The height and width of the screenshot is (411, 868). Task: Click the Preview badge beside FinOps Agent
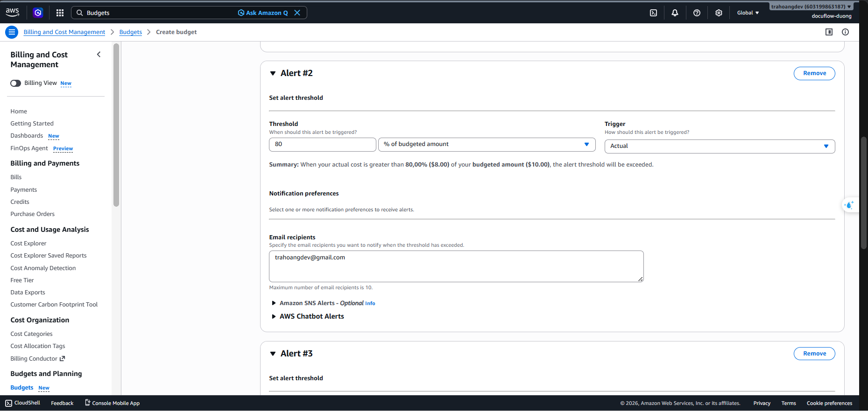pos(63,149)
